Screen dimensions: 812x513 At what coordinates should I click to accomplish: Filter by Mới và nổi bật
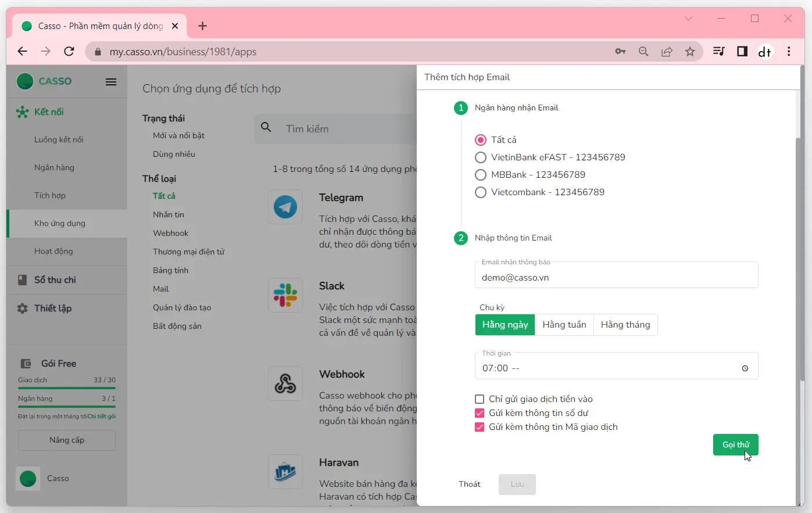179,135
